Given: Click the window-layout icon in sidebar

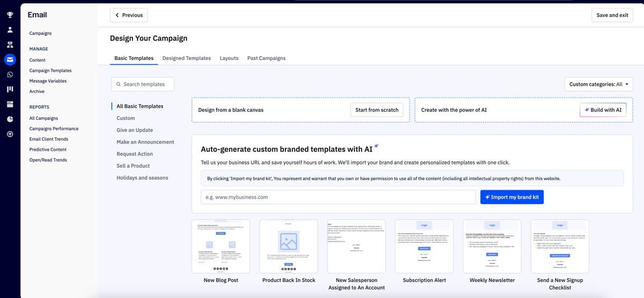Looking at the screenshot, I should pos(10,104).
